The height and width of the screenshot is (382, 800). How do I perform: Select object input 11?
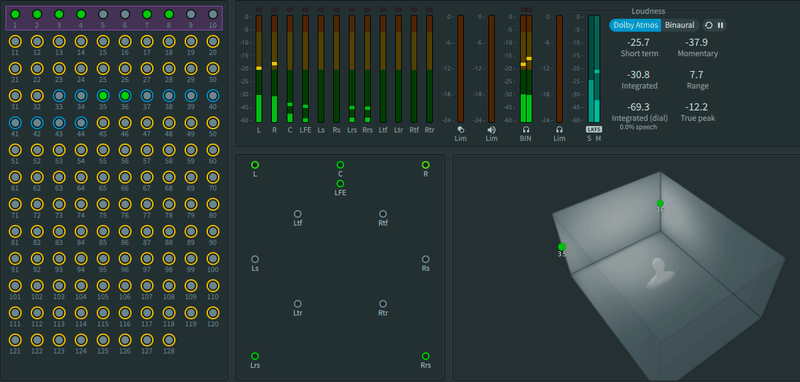(x=15, y=41)
